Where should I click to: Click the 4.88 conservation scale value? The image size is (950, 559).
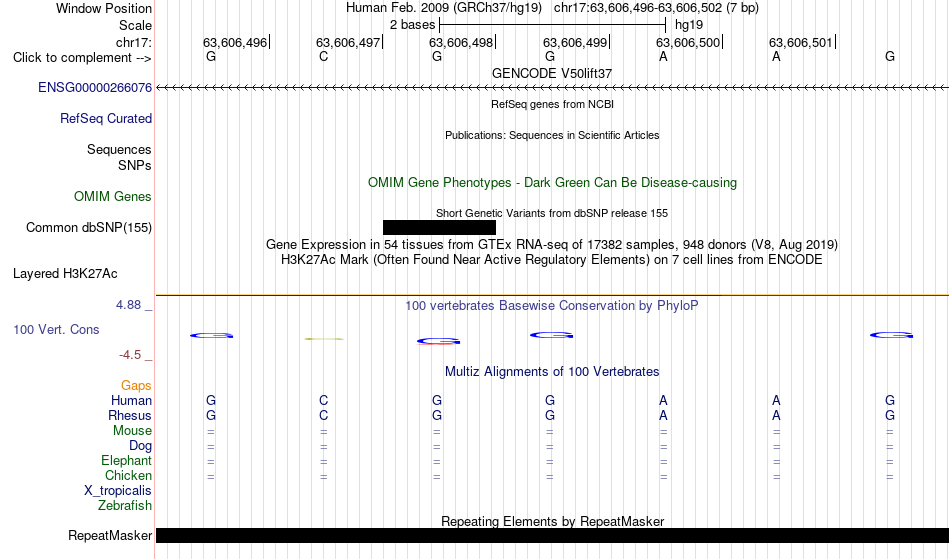pos(128,305)
